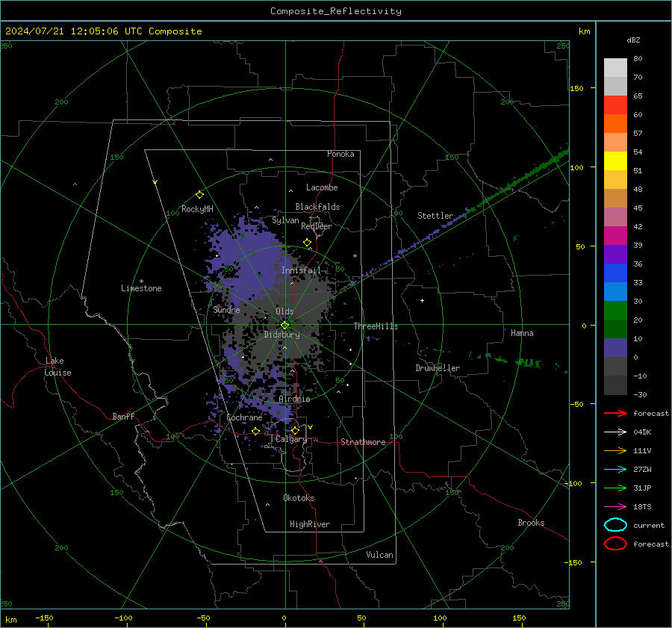Click the white plus marker west of Hanna
Screen dimensions: 672x628
click(422, 300)
